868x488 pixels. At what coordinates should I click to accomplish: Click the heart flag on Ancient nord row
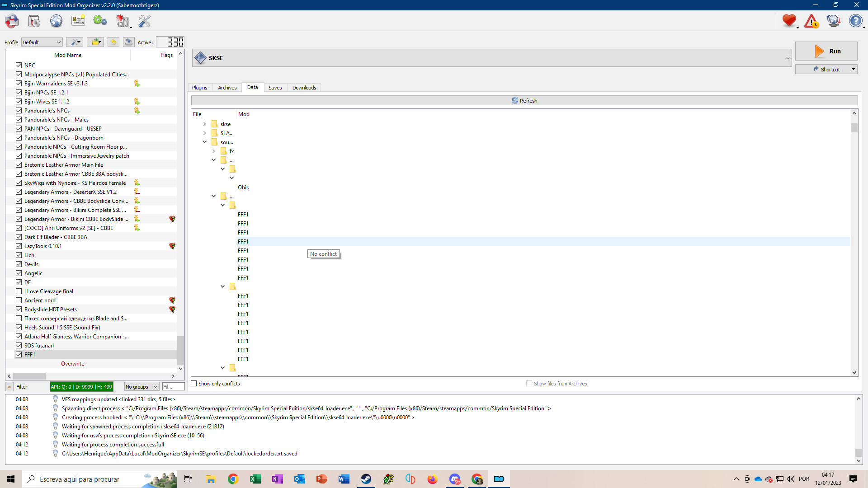click(172, 300)
